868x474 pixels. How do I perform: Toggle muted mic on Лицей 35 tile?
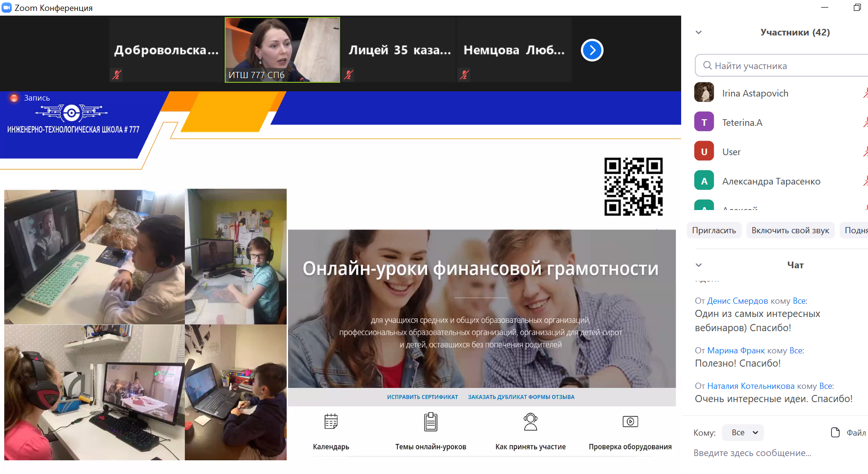(349, 75)
